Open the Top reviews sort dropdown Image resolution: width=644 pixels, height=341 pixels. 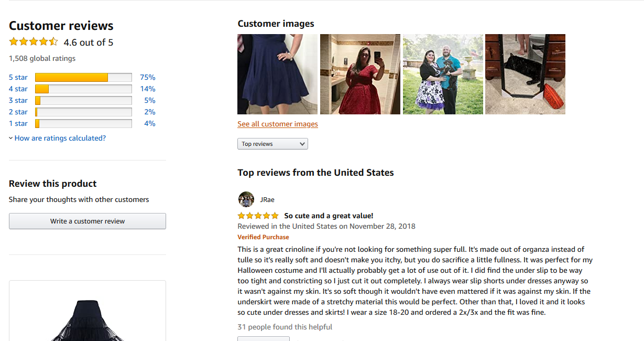(272, 144)
